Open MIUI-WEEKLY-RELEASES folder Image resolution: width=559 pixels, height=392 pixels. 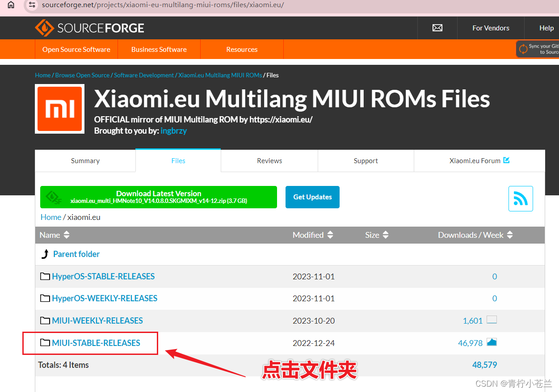pos(97,320)
